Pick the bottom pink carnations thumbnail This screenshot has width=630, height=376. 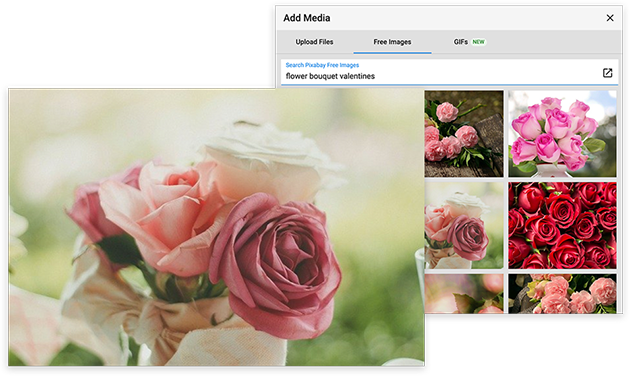562,293
